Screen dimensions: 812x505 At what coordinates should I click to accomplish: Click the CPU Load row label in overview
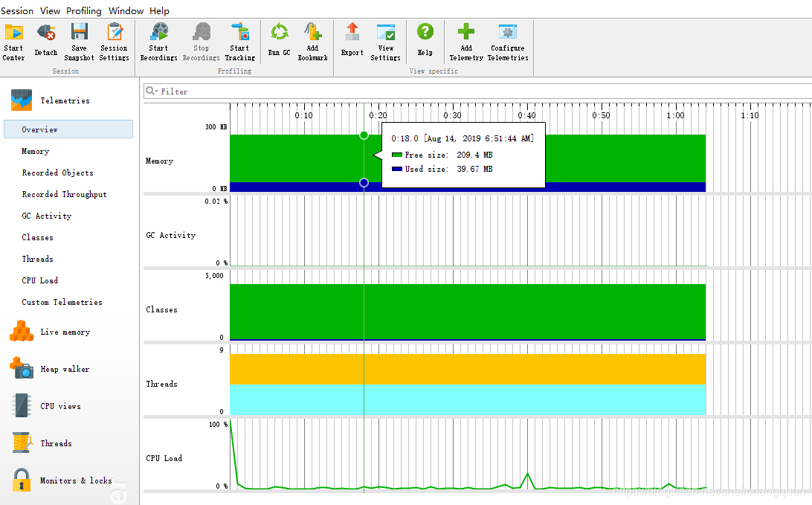pos(164,458)
